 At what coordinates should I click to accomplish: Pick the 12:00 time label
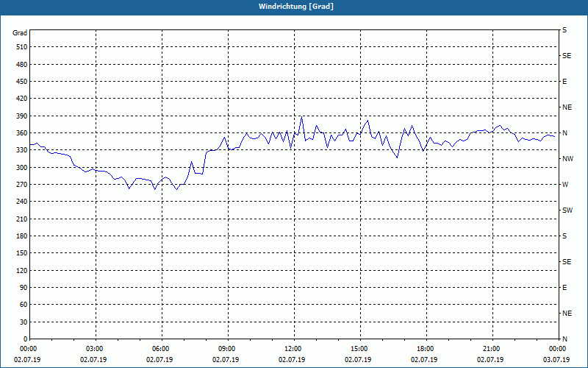(x=292, y=349)
